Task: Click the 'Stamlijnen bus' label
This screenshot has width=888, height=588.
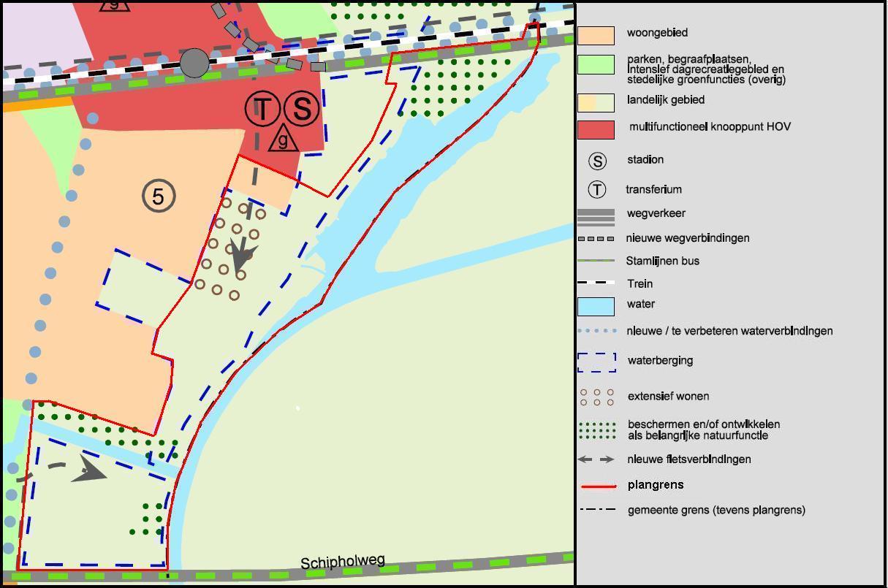Action: click(663, 261)
